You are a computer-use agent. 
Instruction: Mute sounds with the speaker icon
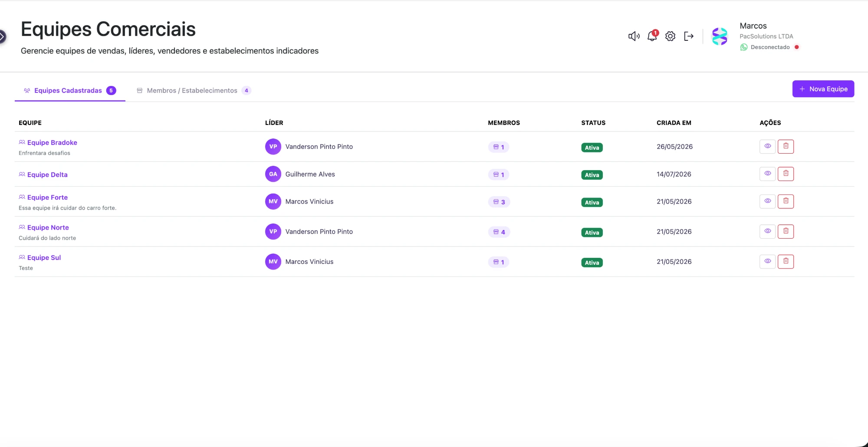click(x=634, y=36)
